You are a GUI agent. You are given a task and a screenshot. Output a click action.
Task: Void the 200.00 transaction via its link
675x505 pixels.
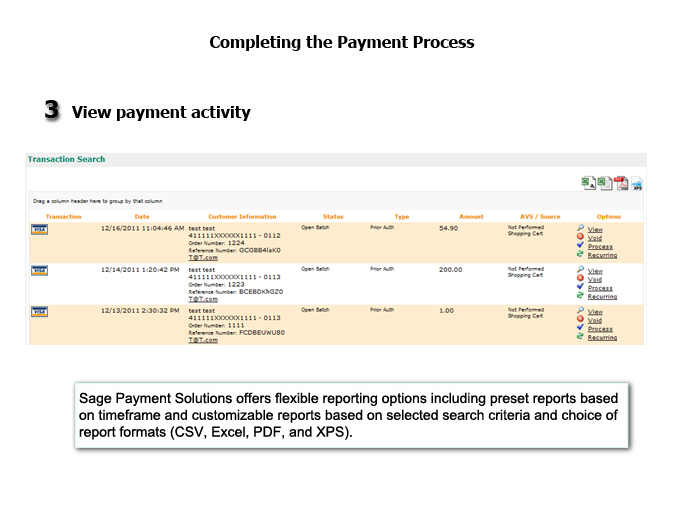coord(595,279)
